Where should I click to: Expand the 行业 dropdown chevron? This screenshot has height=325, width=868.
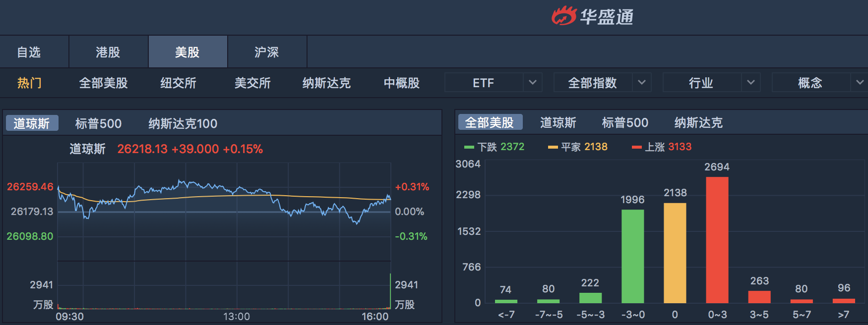[x=750, y=83]
